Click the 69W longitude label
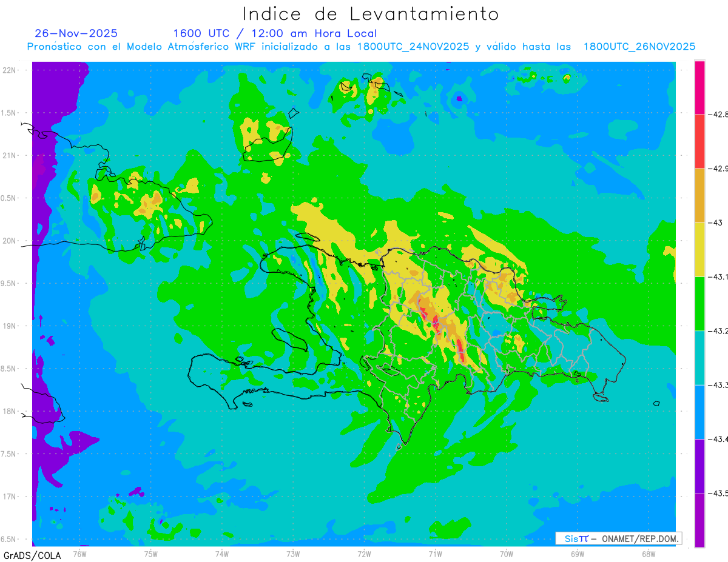This screenshot has width=728, height=562. pyautogui.click(x=577, y=554)
